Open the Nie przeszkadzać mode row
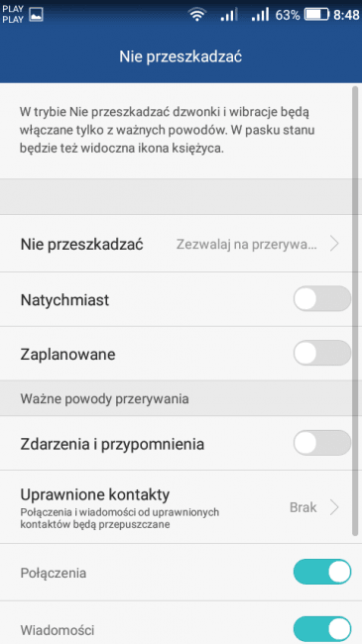This screenshot has width=362, height=644. [x=181, y=244]
